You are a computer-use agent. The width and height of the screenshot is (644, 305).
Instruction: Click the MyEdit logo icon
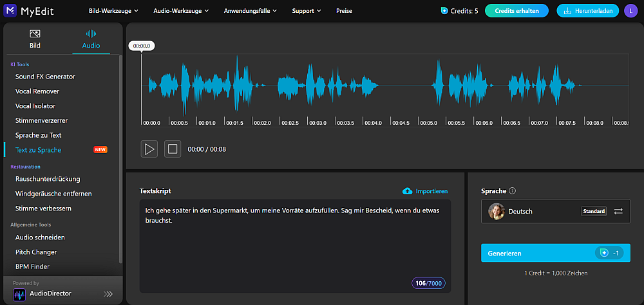(x=11, y=11)
